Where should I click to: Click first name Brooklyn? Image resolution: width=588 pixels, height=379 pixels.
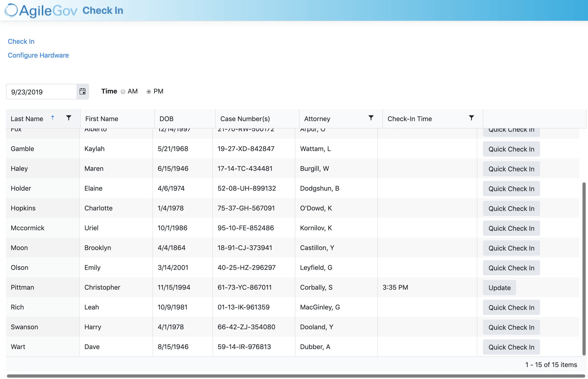tap(98, 248)
